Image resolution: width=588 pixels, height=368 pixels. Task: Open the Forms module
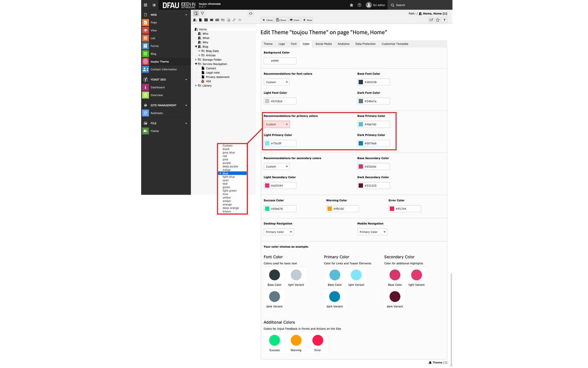(166, 46)
